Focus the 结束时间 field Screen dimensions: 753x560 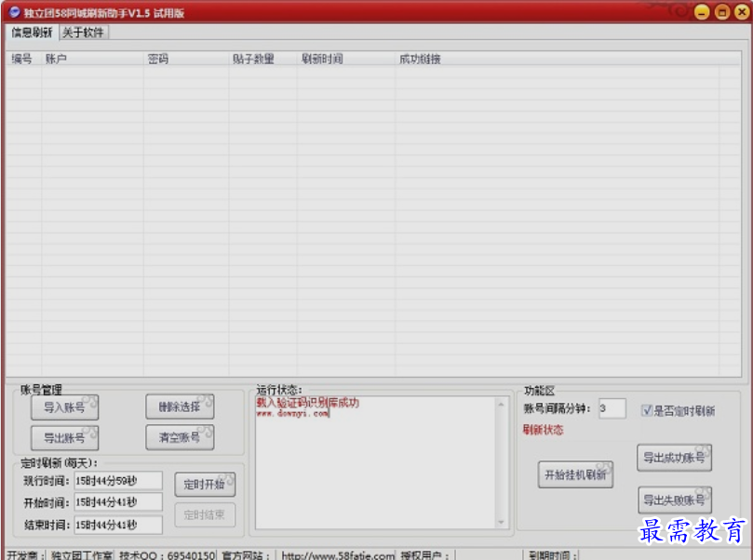(x=118, y=525)
